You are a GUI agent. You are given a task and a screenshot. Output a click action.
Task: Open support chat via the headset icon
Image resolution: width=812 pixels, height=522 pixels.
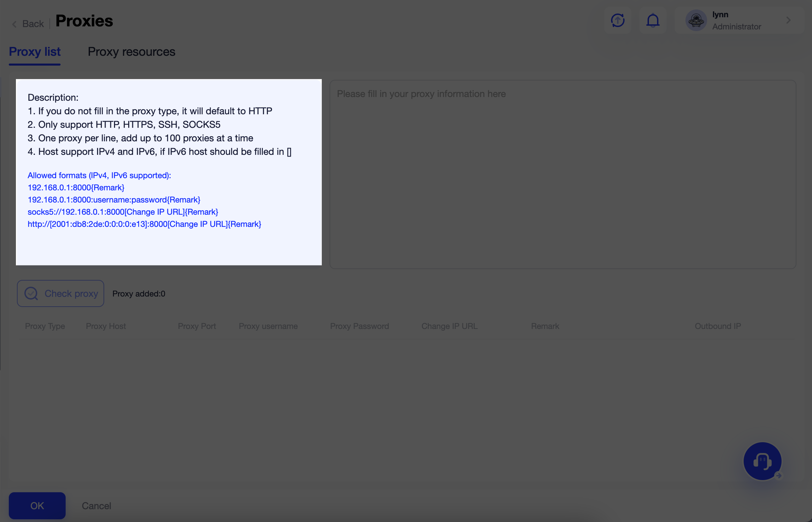click(762, 461)
